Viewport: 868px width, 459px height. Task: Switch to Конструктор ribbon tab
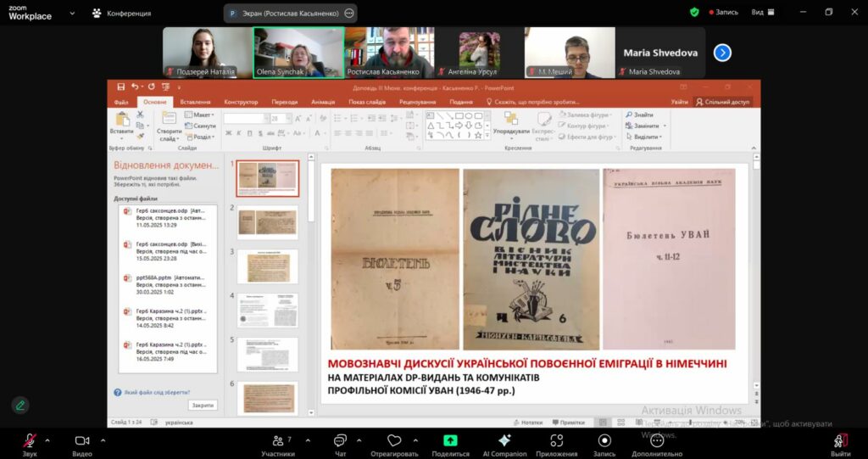point(241,102)
